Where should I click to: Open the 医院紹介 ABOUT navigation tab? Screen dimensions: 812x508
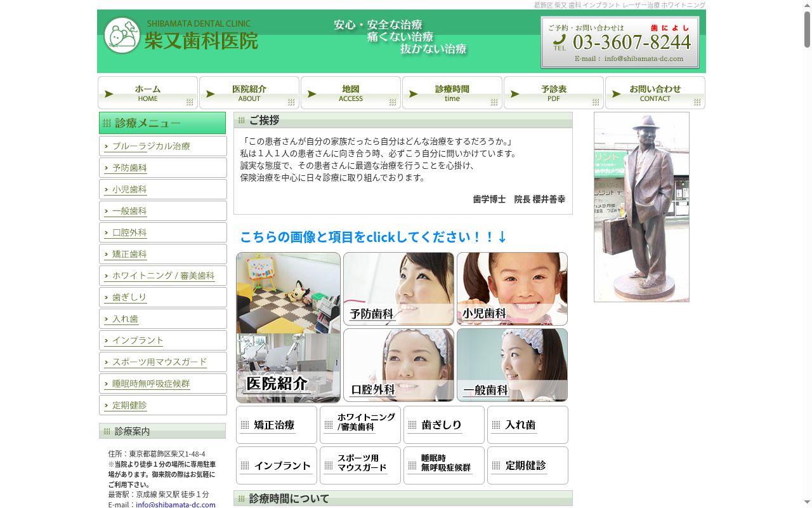(x=249, y=93)
